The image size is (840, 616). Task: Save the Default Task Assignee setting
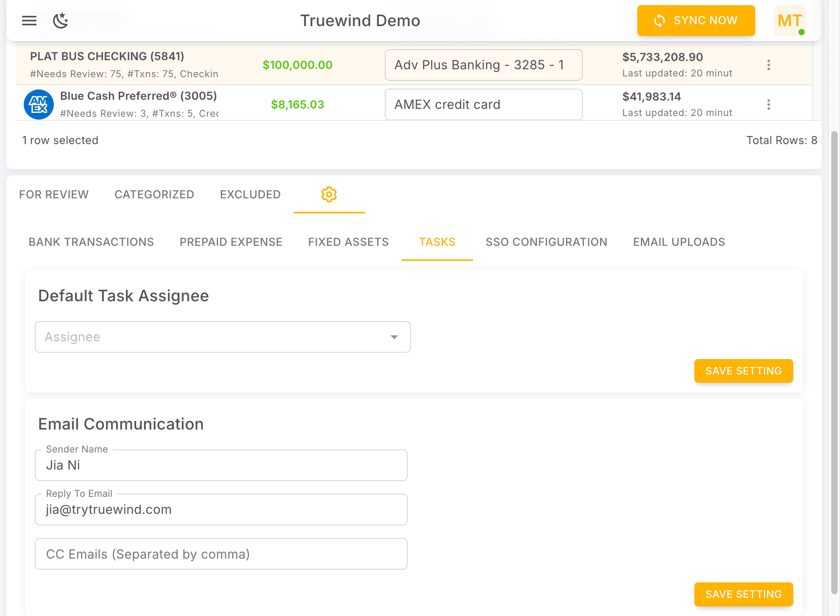[743, 371]
